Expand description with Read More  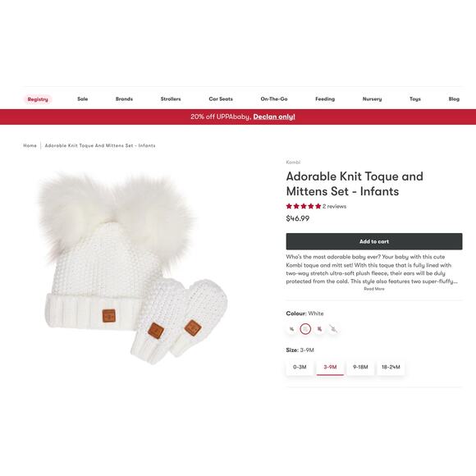pos(374,289)
